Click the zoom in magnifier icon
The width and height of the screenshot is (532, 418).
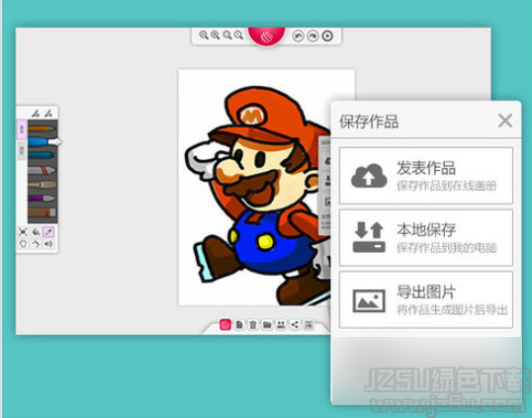click(216, 35)
